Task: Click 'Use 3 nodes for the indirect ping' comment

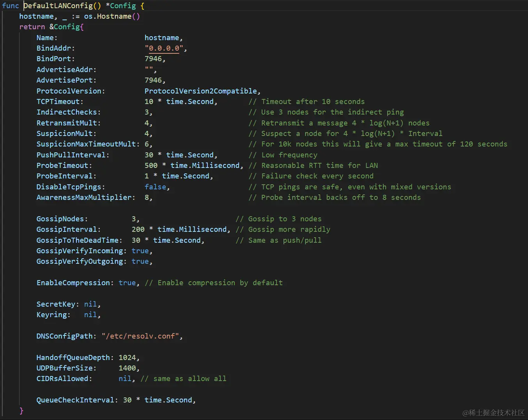Action: point(326,112)
